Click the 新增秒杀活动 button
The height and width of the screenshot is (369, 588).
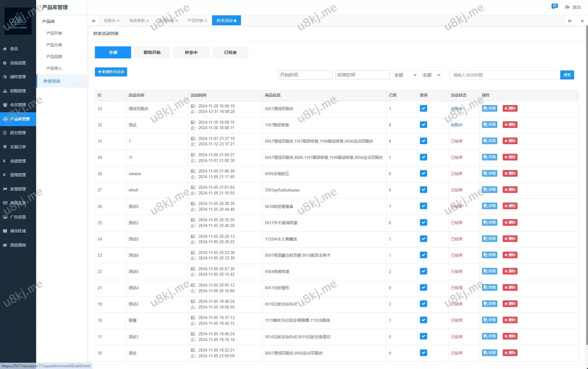click(111, 72)
